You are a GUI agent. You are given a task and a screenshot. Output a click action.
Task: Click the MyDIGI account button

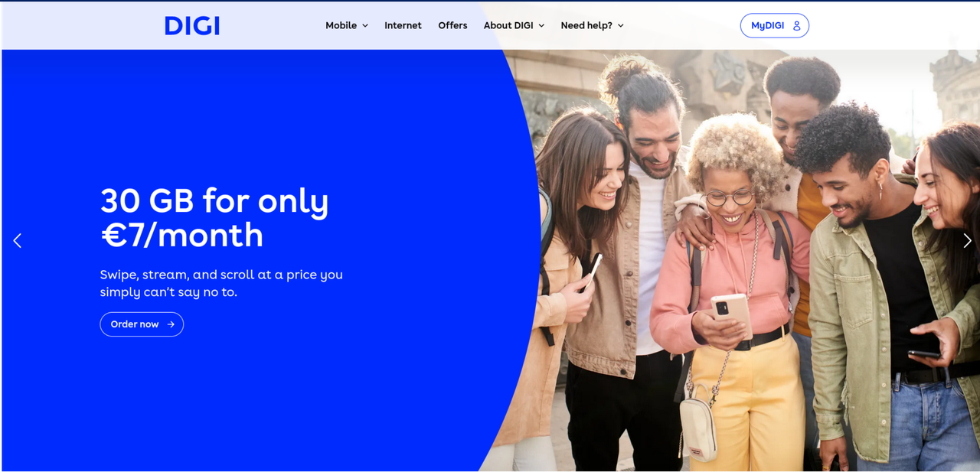(775, 25)
